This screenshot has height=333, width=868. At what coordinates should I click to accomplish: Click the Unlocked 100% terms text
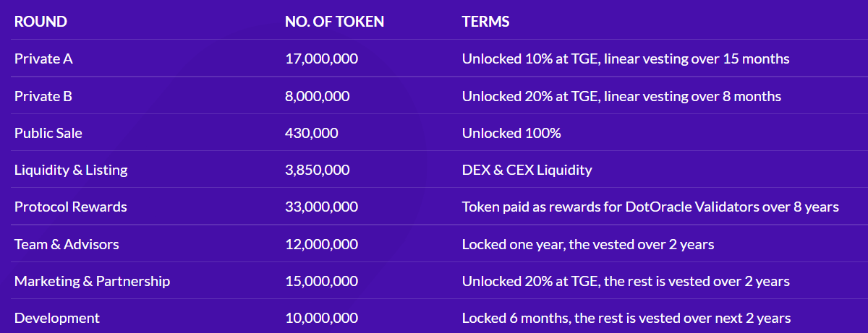(511, 133)
